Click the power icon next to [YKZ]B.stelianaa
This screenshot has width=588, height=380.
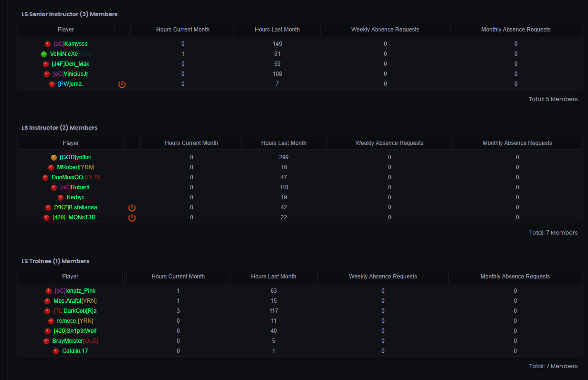click(x=132, y=208)
